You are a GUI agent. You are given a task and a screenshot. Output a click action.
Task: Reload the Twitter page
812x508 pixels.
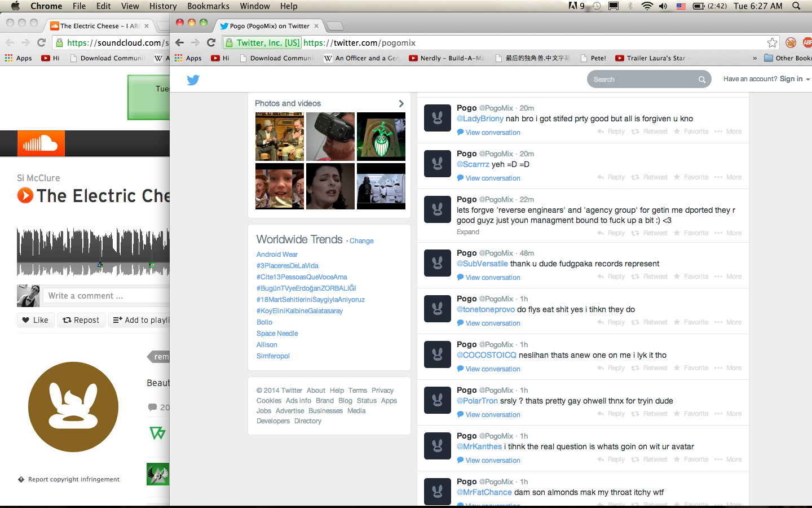[211, 43]
